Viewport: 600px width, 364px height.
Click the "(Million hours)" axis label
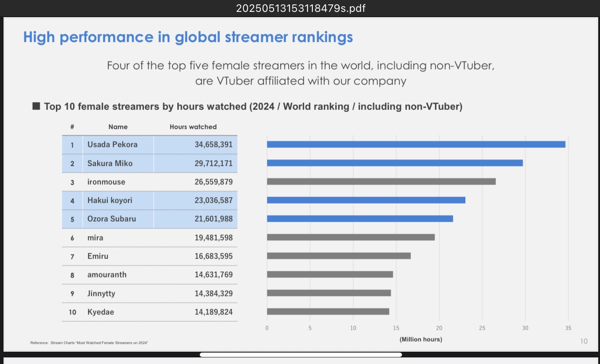(421, 339)
